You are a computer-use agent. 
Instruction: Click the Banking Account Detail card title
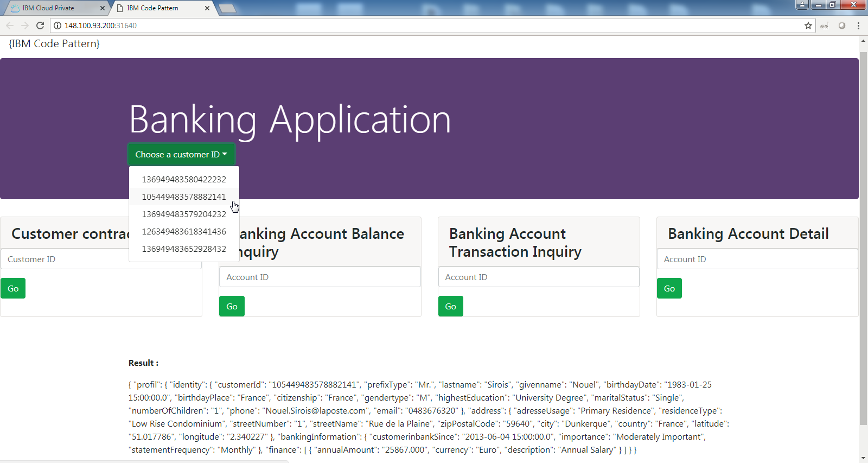click(x=748, y=233)
